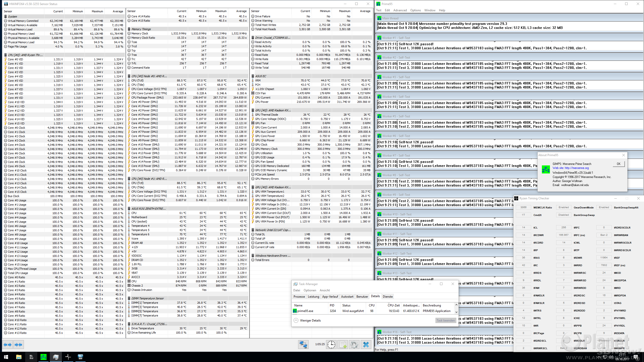Click the ASUS EC section header
Screen dimensions: 644x362
click(x=311, y=76)
